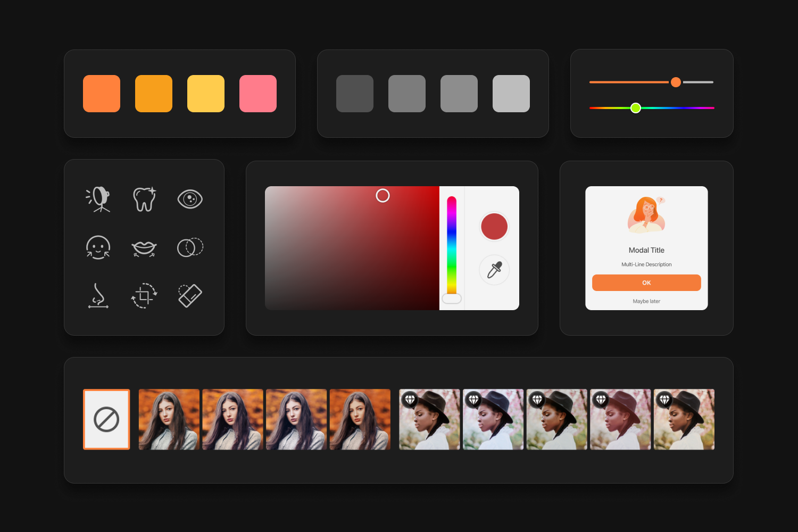
Task: Click the Maybe later link
Action: [646, 301]
